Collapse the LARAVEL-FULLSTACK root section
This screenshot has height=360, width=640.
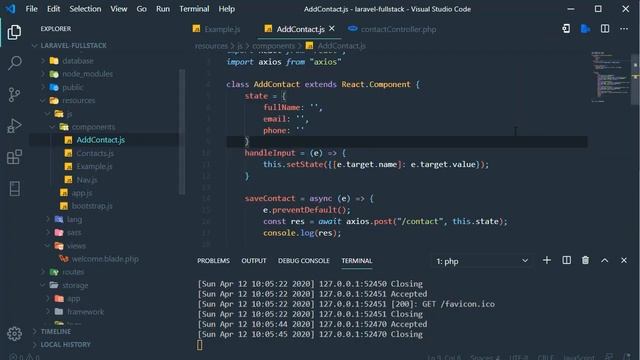35,46
